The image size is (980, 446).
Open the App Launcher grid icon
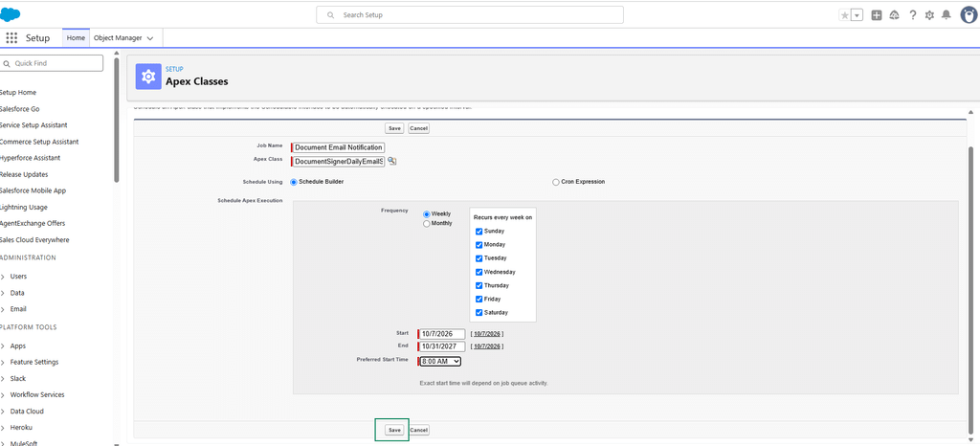[11, 38]
